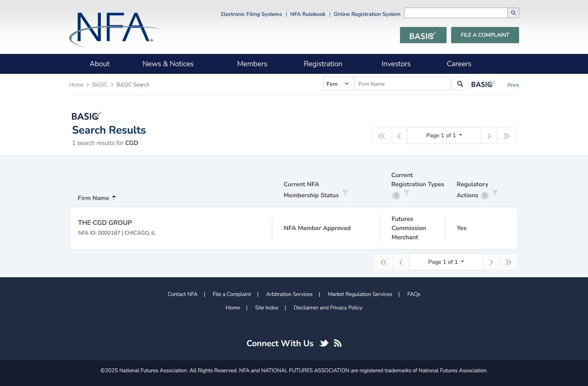
Task: Expand bottom Page 1 of 1 dropdown
Action: 446,262
